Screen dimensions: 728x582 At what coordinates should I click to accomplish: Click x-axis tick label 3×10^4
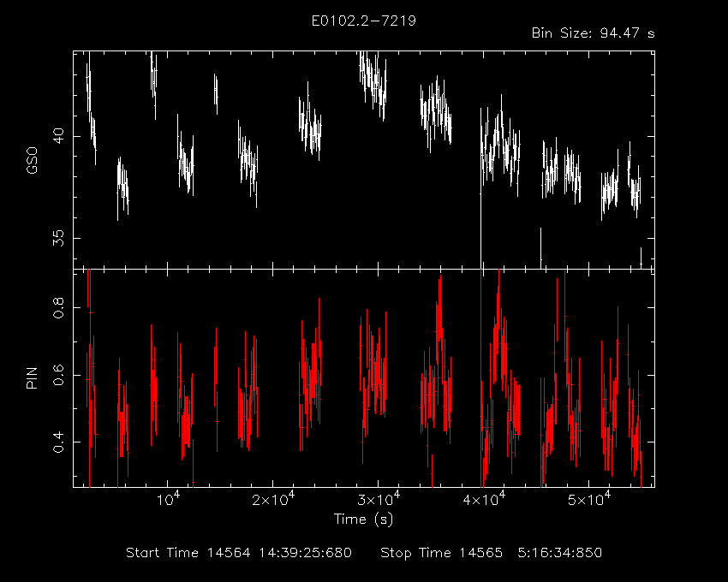pos(379,499)
